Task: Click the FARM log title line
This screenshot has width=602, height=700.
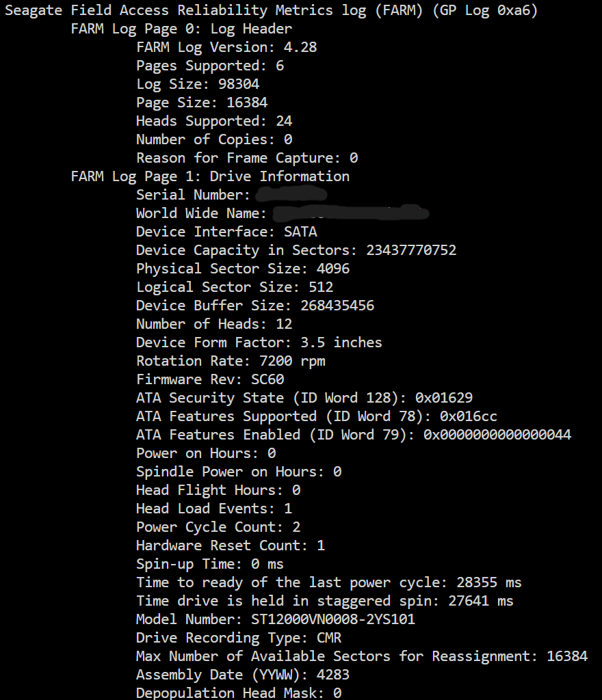Action: 271,10
